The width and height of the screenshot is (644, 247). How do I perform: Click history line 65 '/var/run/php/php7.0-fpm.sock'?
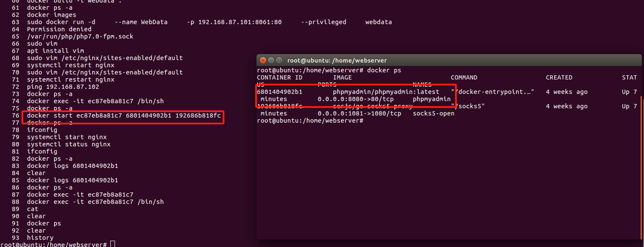tap(80, 36)
